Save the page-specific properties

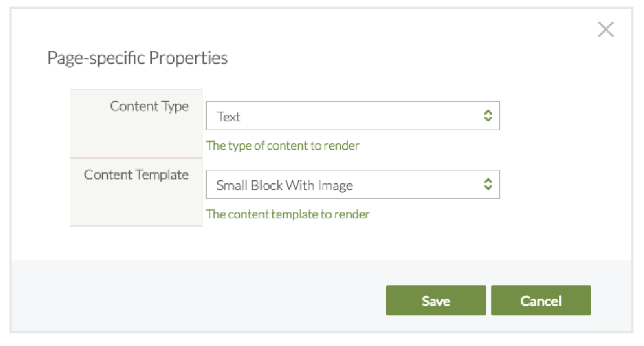coord(436,301)
